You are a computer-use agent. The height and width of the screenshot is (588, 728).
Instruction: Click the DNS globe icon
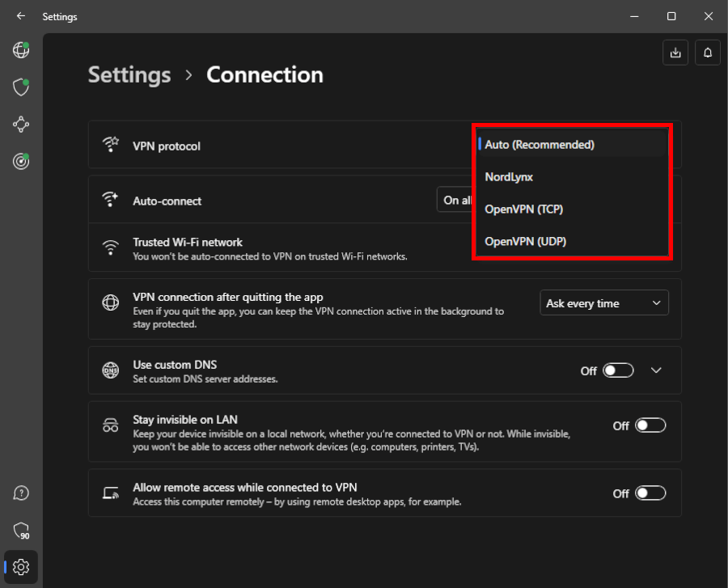tap(111, 370)
